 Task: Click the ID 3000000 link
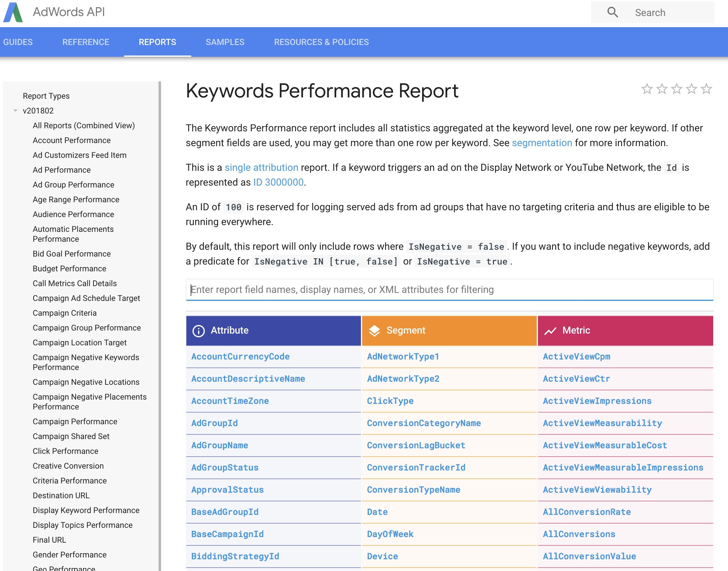point(278,183)
